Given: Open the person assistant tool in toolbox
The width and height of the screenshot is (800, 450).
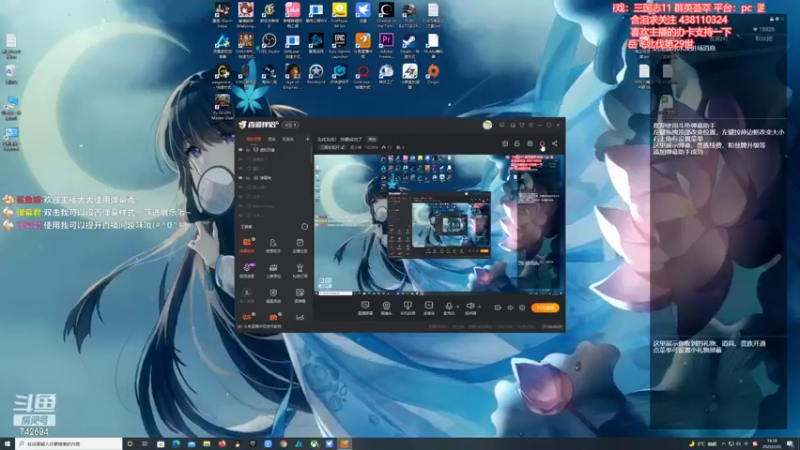Looking at the screenshot, I should (x=273, y=244).
